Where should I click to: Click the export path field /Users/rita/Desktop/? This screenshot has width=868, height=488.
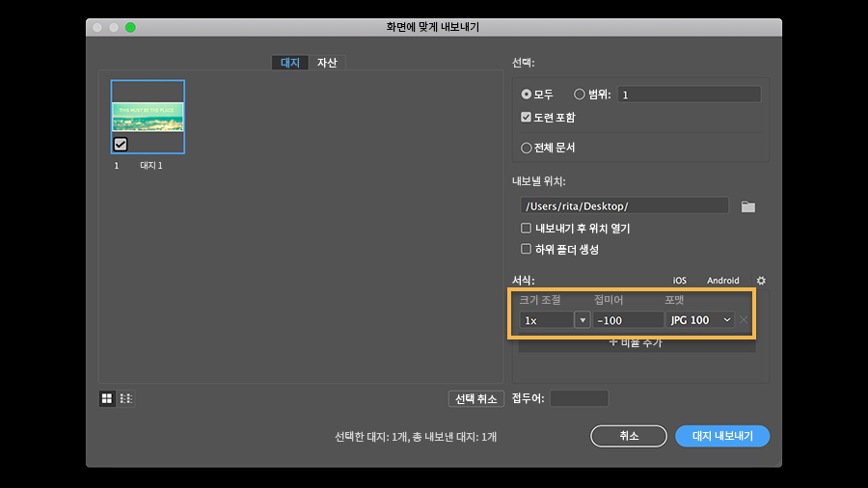pyautogui.click(x=624, y=205)
